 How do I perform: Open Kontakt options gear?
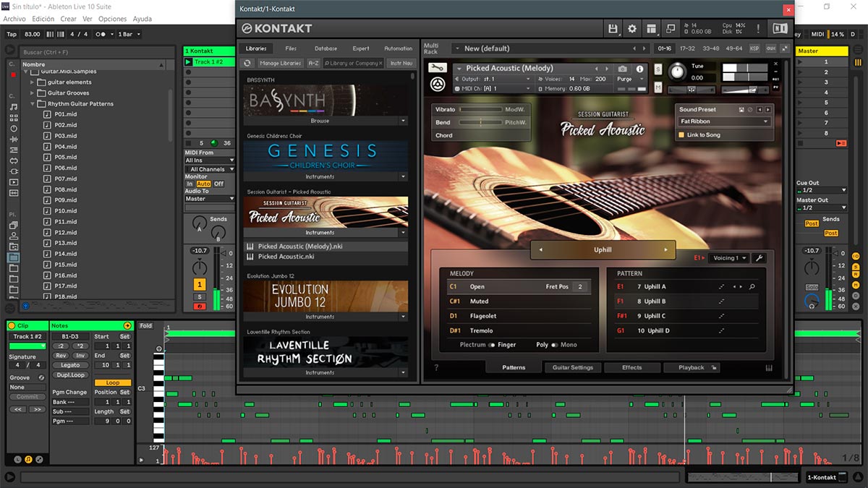(x=632, y=29)
